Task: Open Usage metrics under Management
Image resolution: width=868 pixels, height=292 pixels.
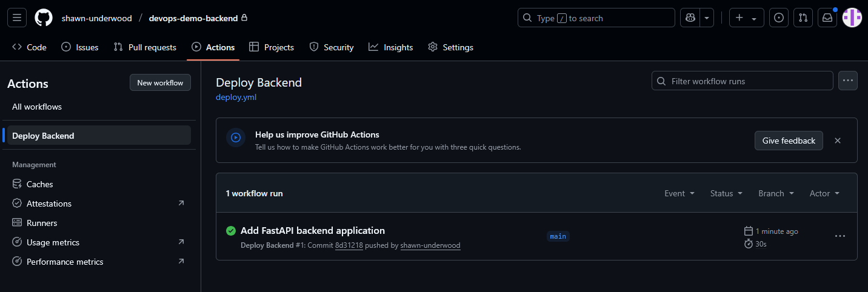Action: click(99, 242)
